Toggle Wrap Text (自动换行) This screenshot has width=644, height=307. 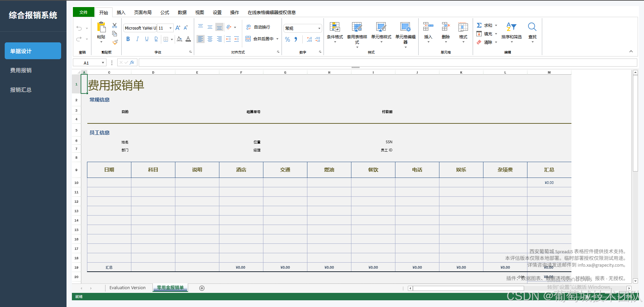[x=258, y=27]
